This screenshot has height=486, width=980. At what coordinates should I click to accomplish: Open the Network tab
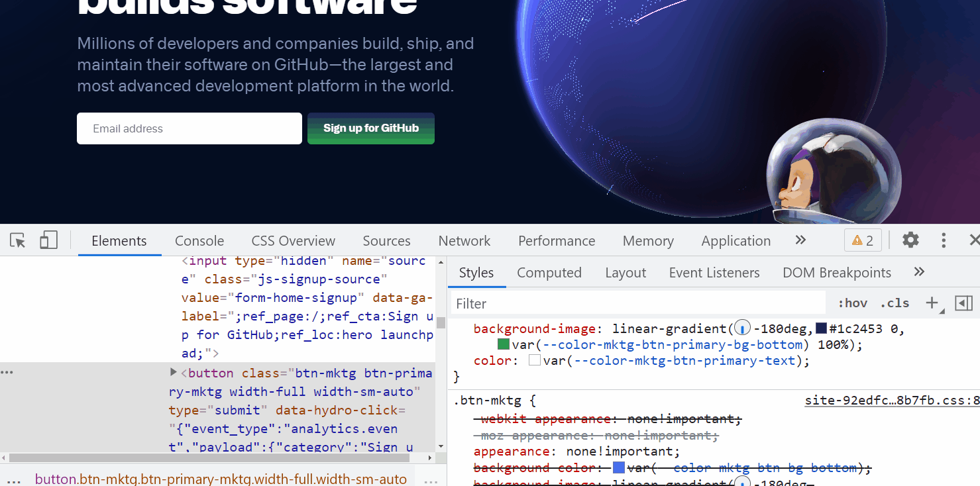[x=464, y=241]
